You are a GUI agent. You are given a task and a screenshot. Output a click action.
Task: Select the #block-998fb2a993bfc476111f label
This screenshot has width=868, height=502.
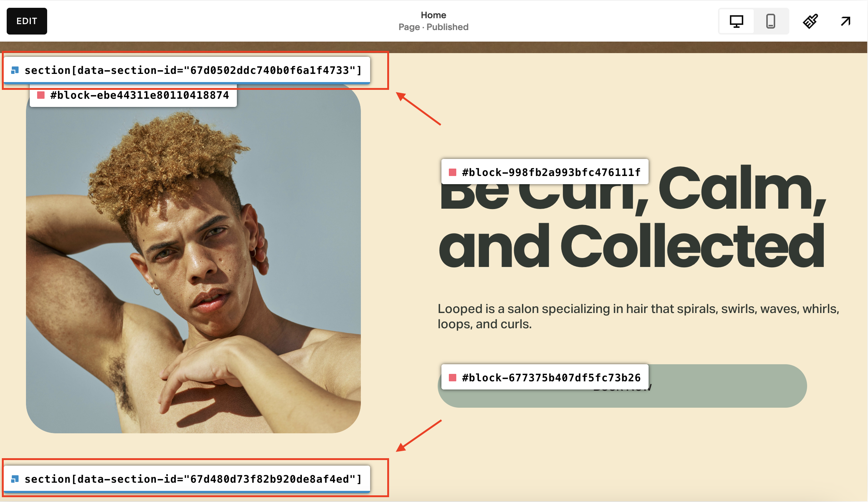coord(551,172)
